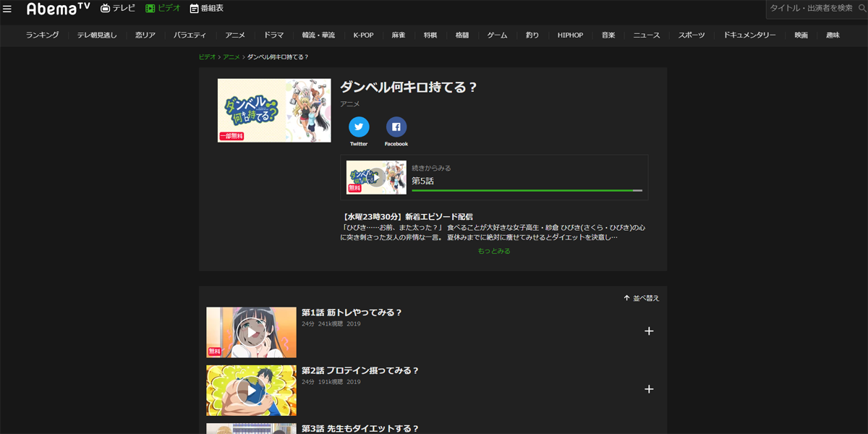Resume playback from the 第5話 thumbnail
Viewport: 868px width, 434px height.
coord(376,177)
